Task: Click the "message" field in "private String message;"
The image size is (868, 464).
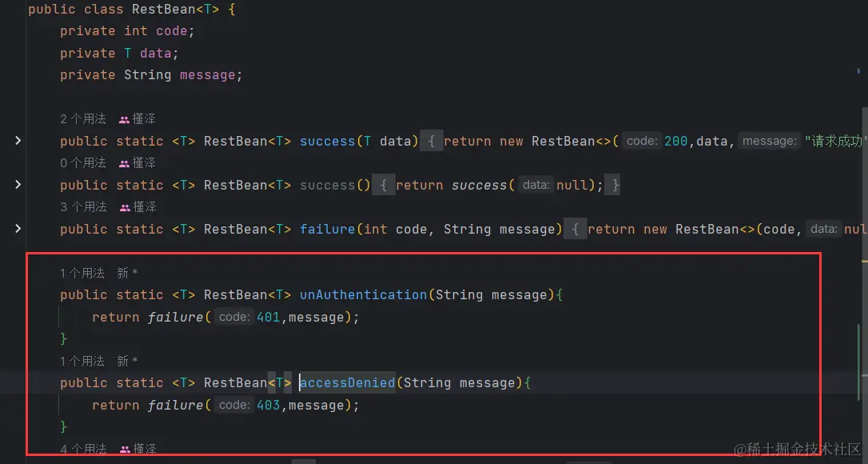Action: click(208, 75)
